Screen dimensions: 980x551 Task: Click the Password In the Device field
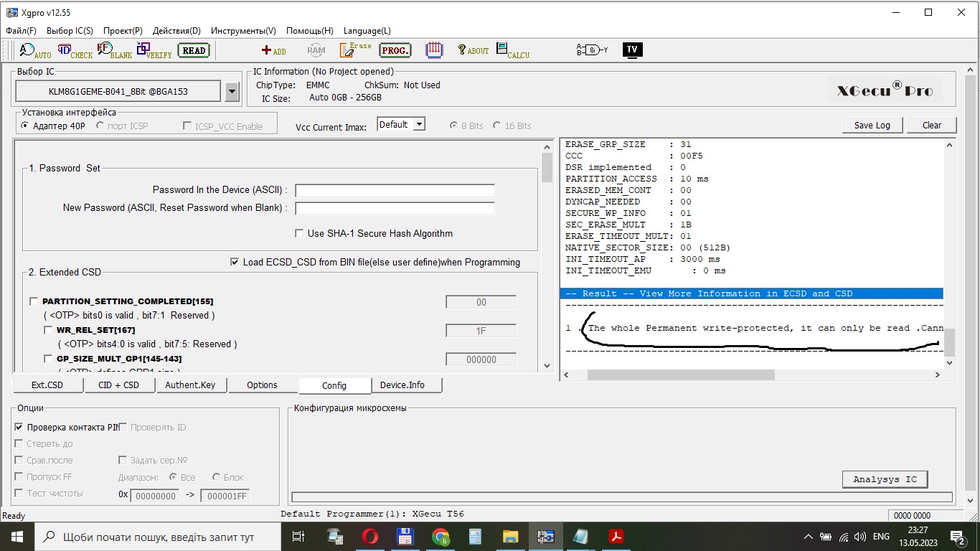(395, 190)
